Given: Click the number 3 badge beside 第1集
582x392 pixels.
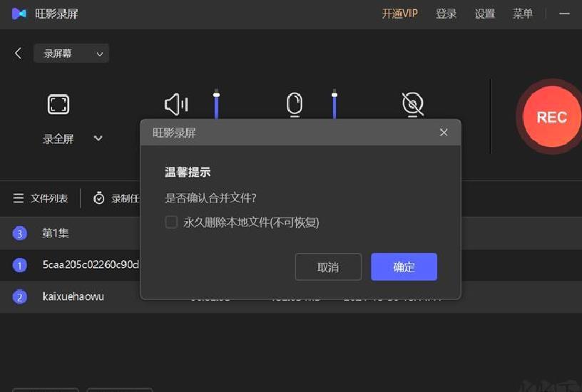Looking at the screenshot, I should [x=20, y=234].
